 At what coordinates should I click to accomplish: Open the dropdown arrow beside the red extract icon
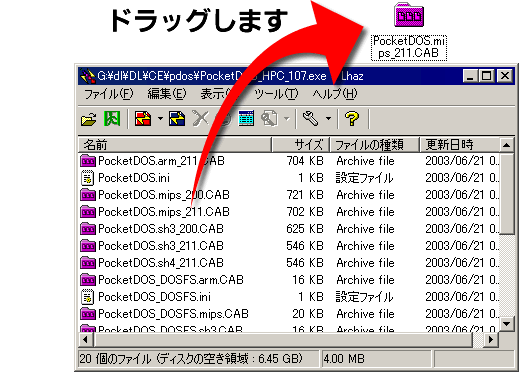coord(160,119)
